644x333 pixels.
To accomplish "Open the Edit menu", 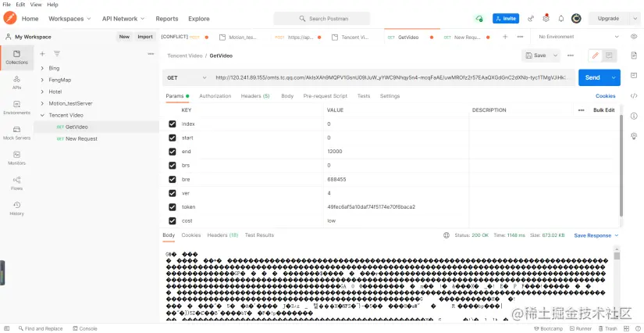I will click(x=20, y=5).
